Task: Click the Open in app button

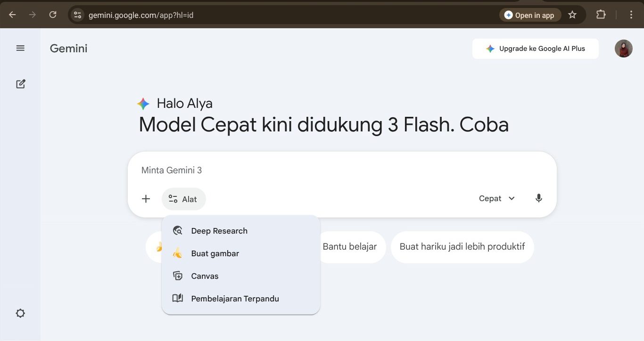Action: [530, 15]
